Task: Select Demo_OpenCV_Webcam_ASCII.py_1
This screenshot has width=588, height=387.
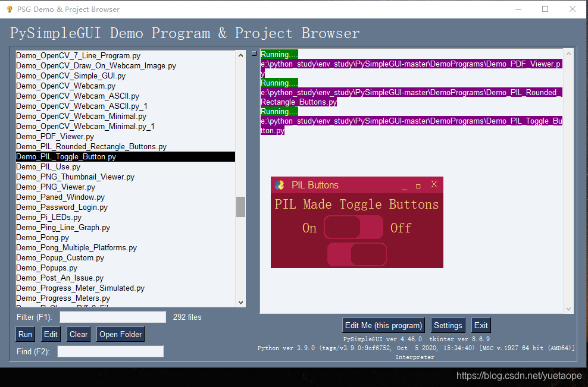Action: [x=125, y=106]
